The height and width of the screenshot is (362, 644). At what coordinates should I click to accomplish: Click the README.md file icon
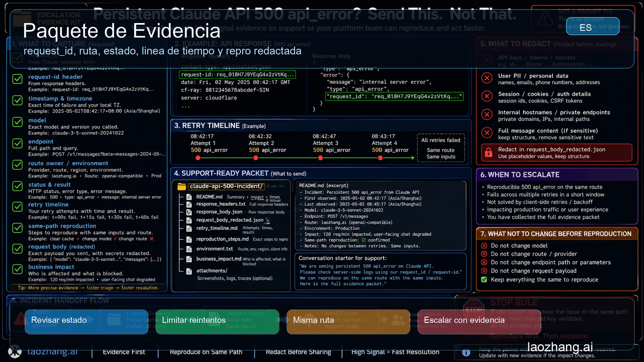[189, 197]
